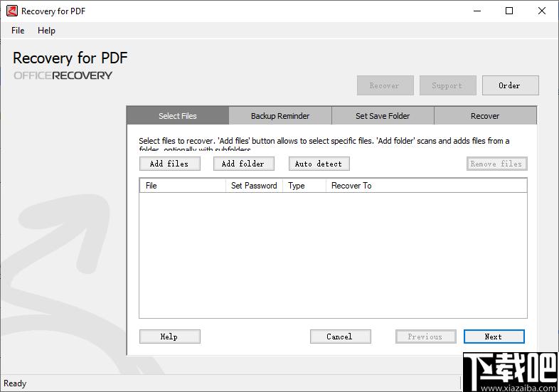Screen dimensions: 559x392
Task: Open the File menu
Action: (18, 31)
